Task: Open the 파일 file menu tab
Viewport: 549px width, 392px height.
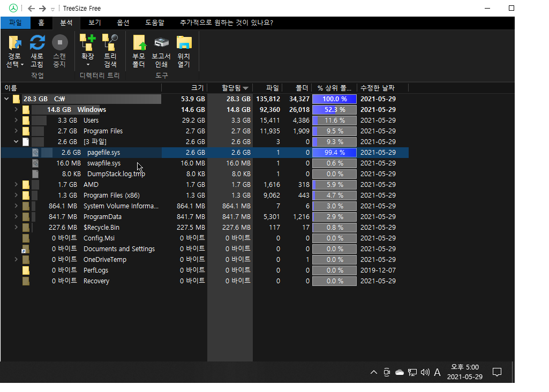Action: coord(16,22)
